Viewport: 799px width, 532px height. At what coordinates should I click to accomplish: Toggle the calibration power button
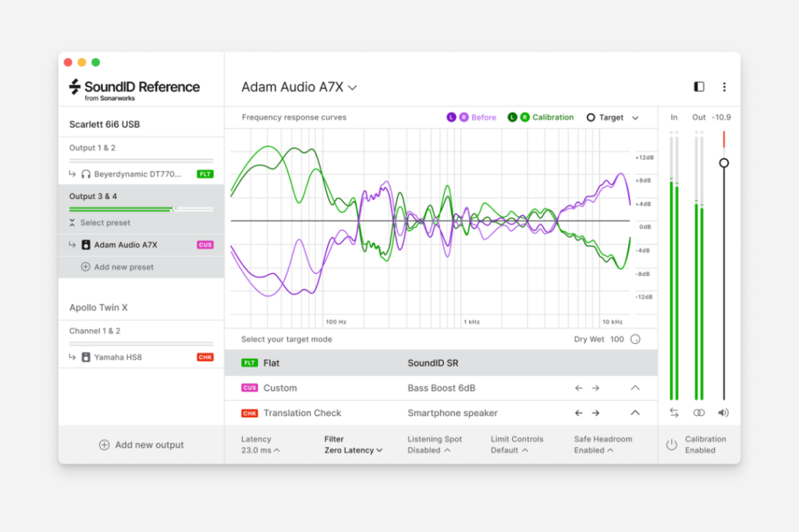(671, 445)
